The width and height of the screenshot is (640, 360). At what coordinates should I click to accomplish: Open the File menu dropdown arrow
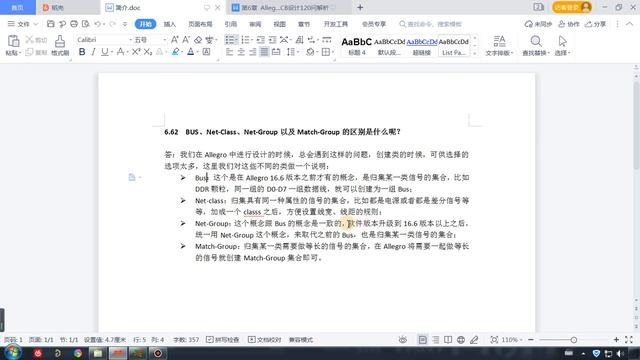coord(36,24)
